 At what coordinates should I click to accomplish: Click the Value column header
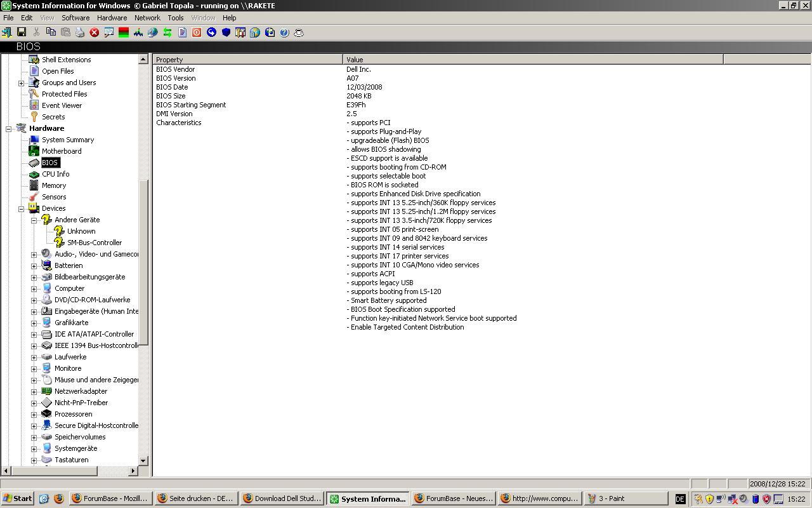(x=533, y=60)
